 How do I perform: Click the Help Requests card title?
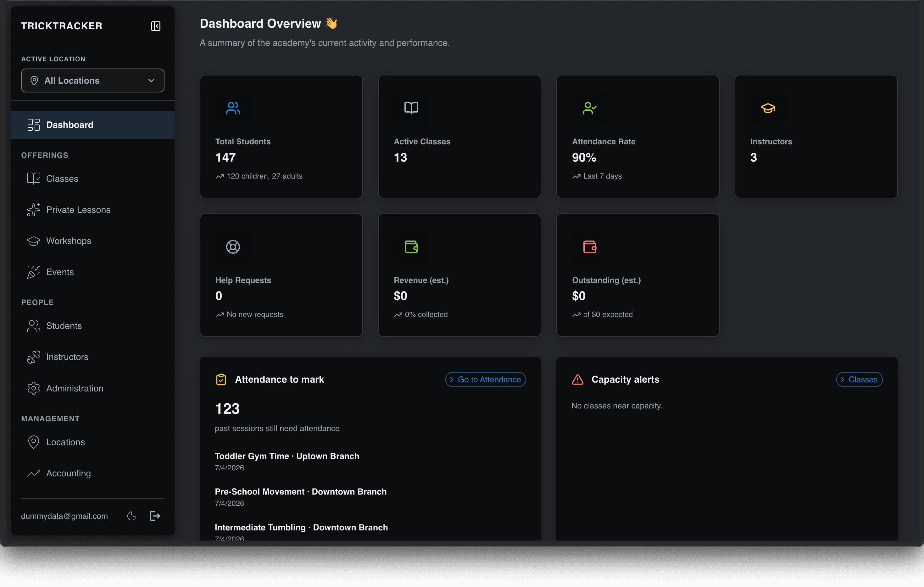coord(243,280)
